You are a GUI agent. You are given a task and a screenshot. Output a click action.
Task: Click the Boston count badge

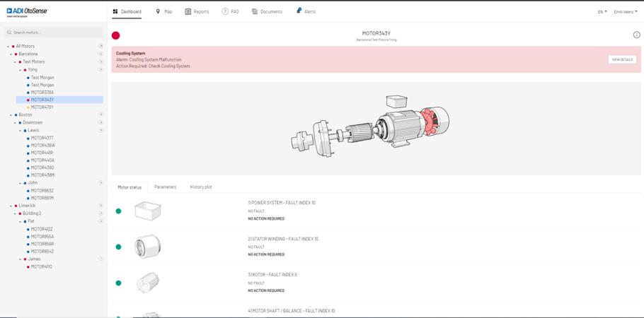click(x=100, y=114)
